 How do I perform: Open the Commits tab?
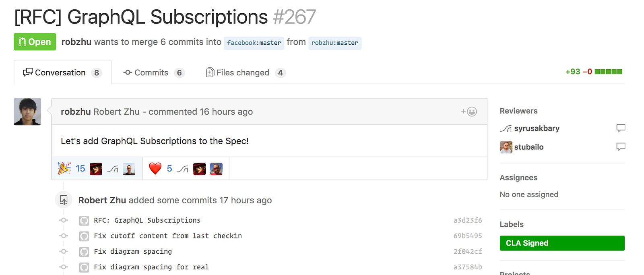point(154,72)
